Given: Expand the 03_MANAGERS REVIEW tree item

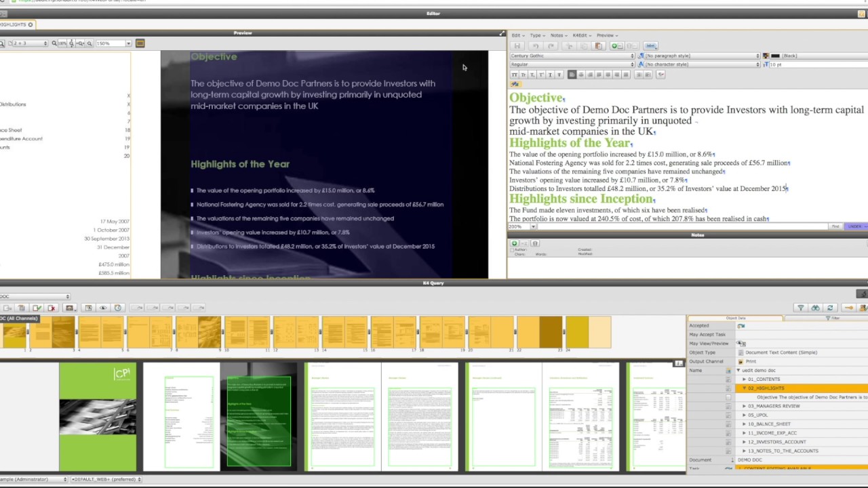Looking at the screenshot, I should click(x=745, y=406).
